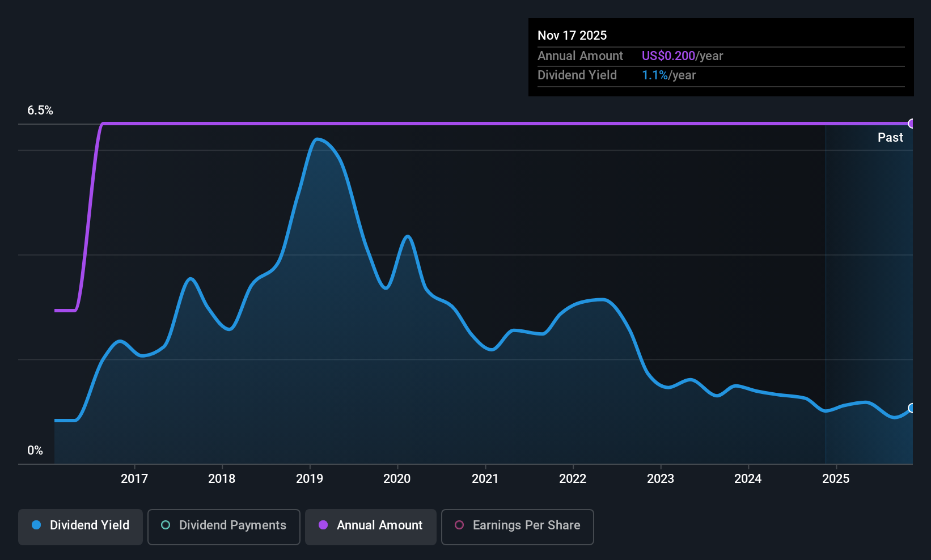Click the US$0.200/year annual amount value
The image size is (931, 560).
[x=682, y=56]
